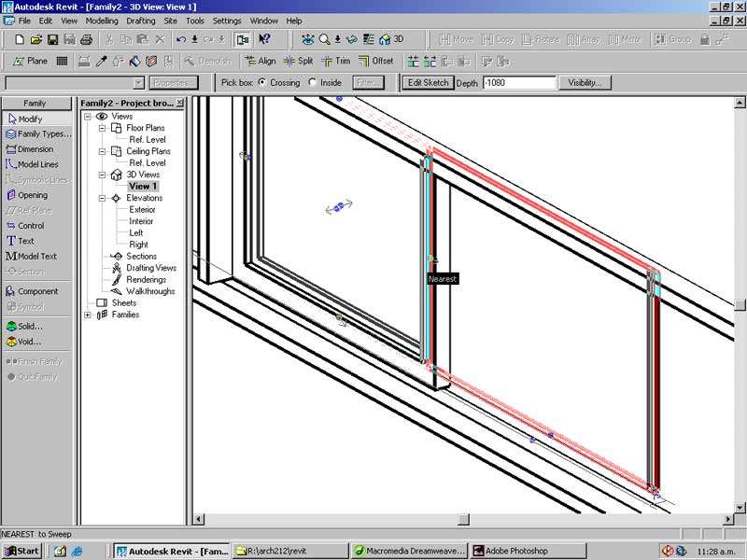Click the Family design bar tab header

point(36,103)
